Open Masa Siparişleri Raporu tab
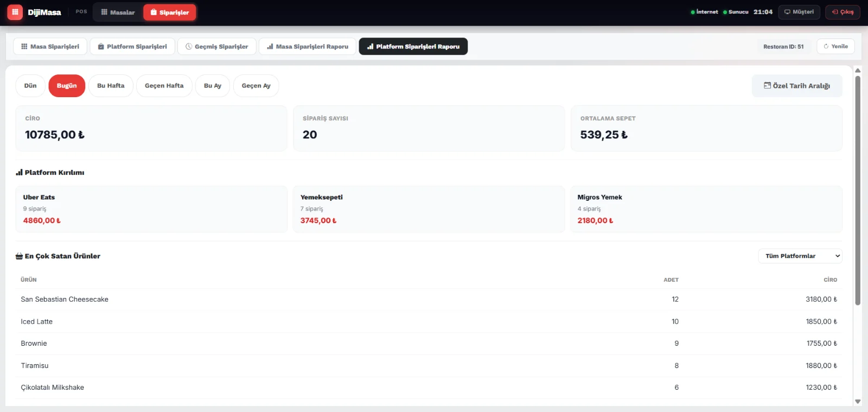 308,47
